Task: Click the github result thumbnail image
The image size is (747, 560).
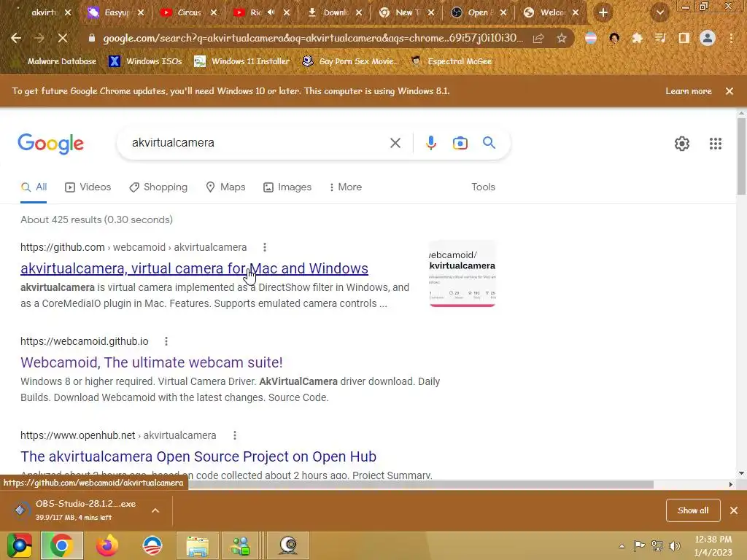Action: [462, 274]
